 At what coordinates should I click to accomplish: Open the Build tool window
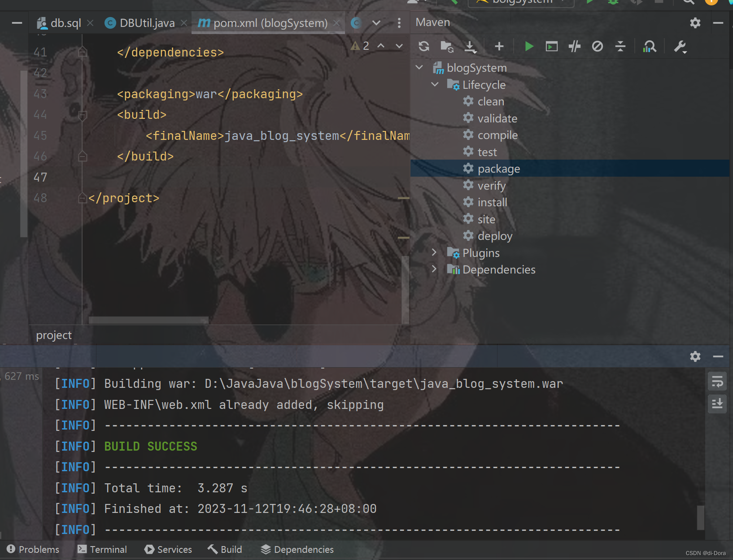point(225,549)
